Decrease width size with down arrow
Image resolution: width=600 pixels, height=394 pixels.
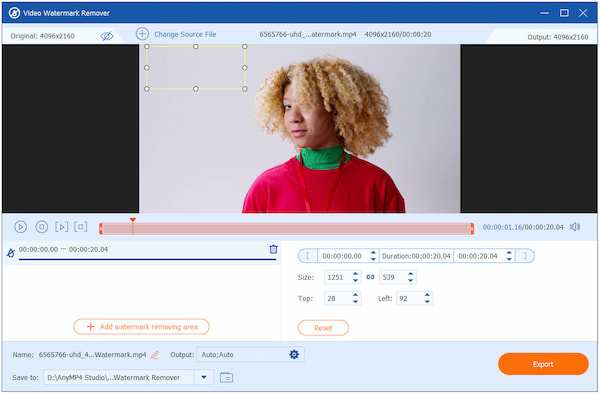pos(355,281)
